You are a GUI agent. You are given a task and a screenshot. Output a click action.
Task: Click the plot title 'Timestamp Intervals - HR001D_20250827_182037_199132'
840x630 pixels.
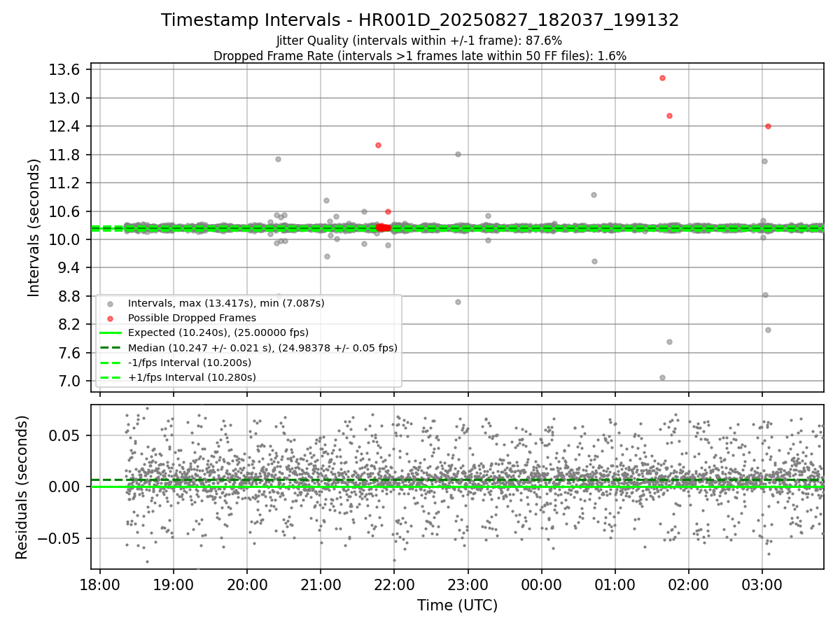coord(420,20)
